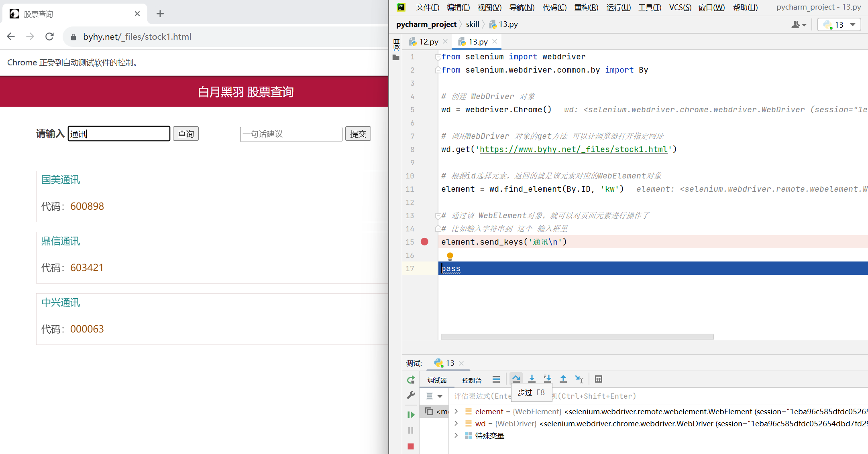Viewport: 868px width, 454px height.
Task: Expand the wd WebDriver variable node
Action: point(456,423)
